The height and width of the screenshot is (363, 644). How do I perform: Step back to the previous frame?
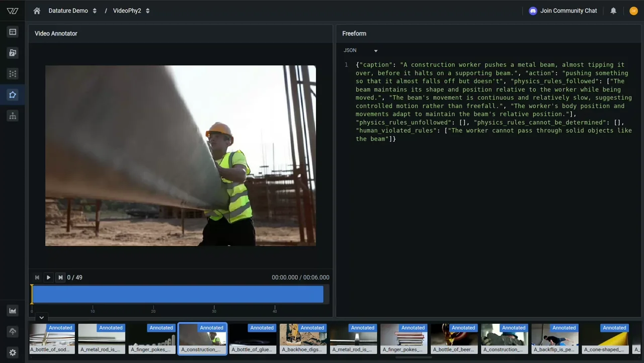(x=37, y=278)
